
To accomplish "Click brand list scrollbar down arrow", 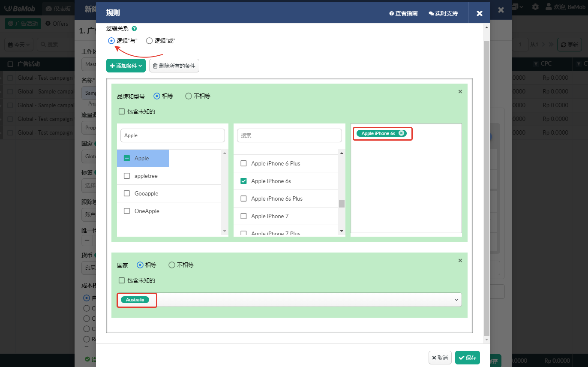I will 225,232.
